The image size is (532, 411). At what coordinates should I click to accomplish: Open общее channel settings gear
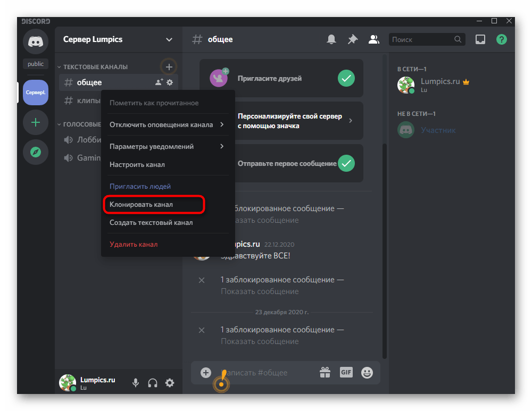click(170, 82)
